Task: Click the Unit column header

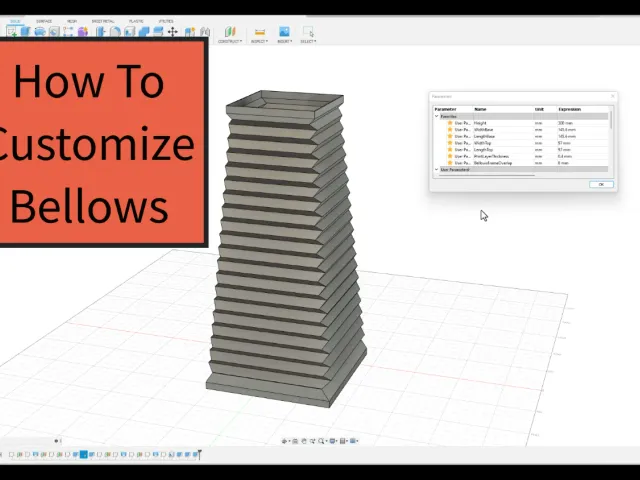Action: point(539,109)
